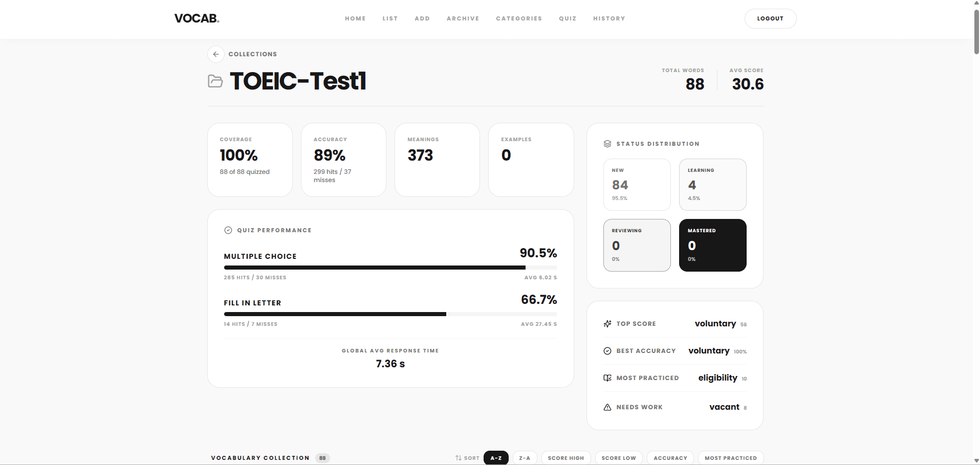980x465 pixels.
Task: Sort vocabulary by Score High
Action: [565, 458]
